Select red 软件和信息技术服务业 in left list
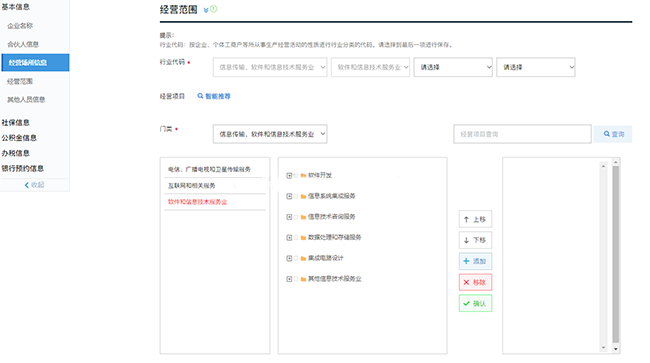 pos(215,202)
